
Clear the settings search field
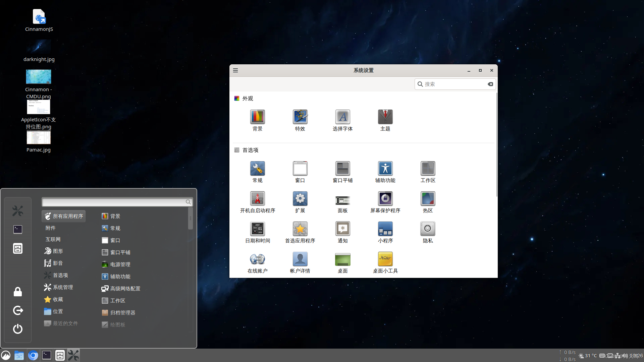coord(490,84)
